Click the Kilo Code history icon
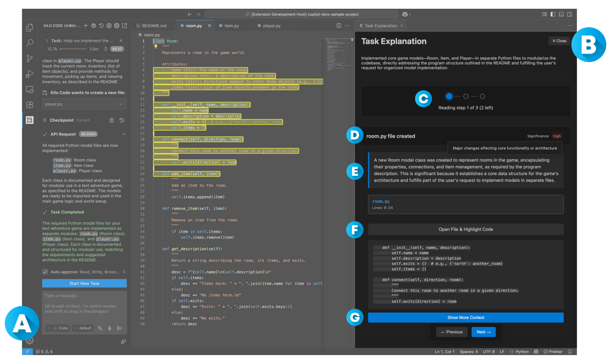This screenshot has width=611, height=364. 101,26
